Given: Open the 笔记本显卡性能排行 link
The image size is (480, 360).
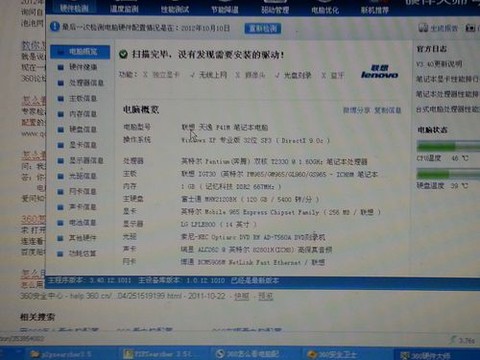Looking at the screenshot, I should 448,79.
